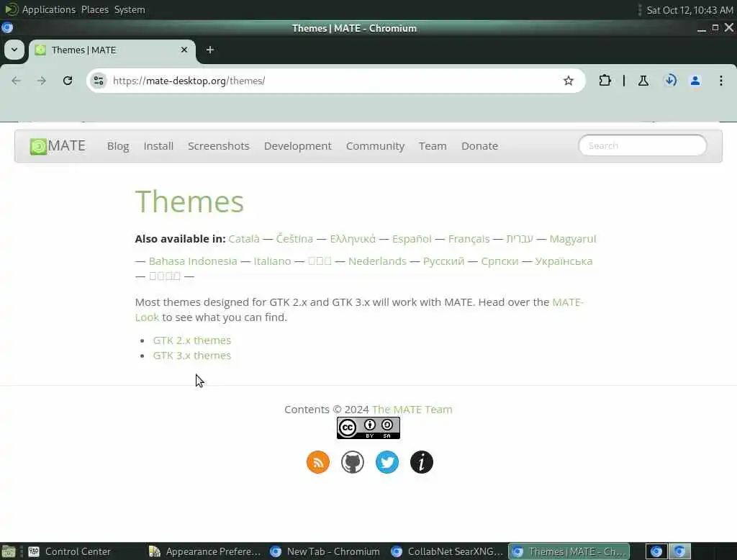Switch language to Nederlands
Screen dimensions: 737x560
(x=377, y=261)
